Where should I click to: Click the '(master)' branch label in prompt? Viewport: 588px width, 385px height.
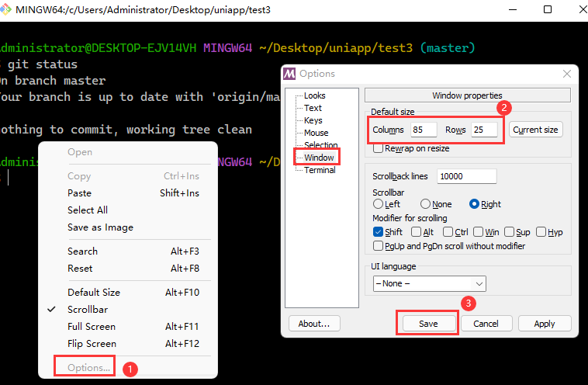coord(448,48)
